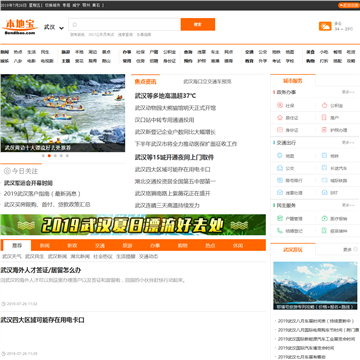Open the 公积金 housing fund icon

(x=324, y=106)
